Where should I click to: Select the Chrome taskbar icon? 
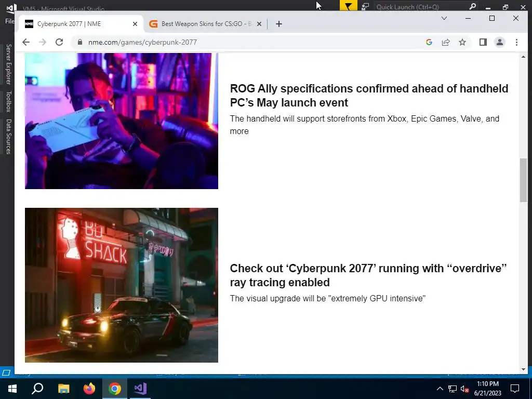[115, 389]
